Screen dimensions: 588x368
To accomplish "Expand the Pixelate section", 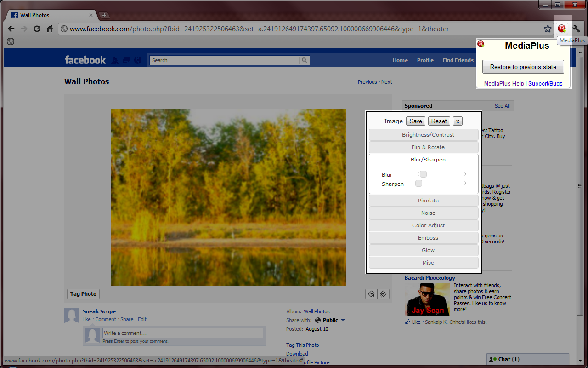I will [424, 201].
